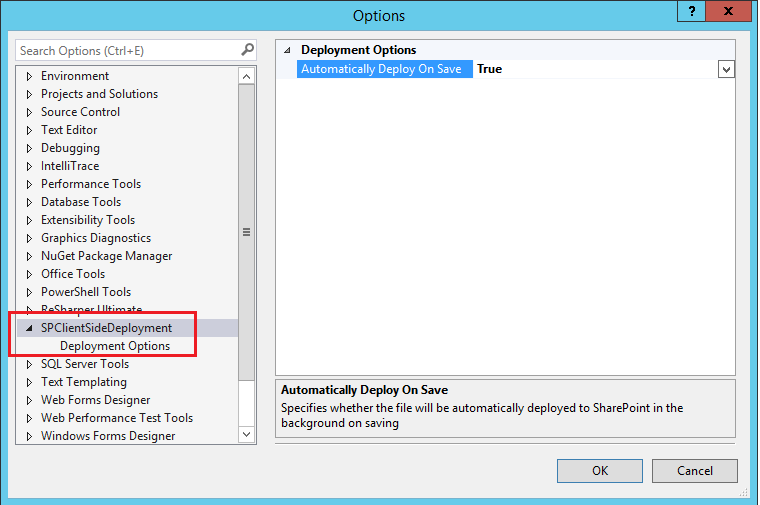The height and width of the screenshot is (505, 760).
Task: Click the Help question mark button
Action: tap(690, 12)
